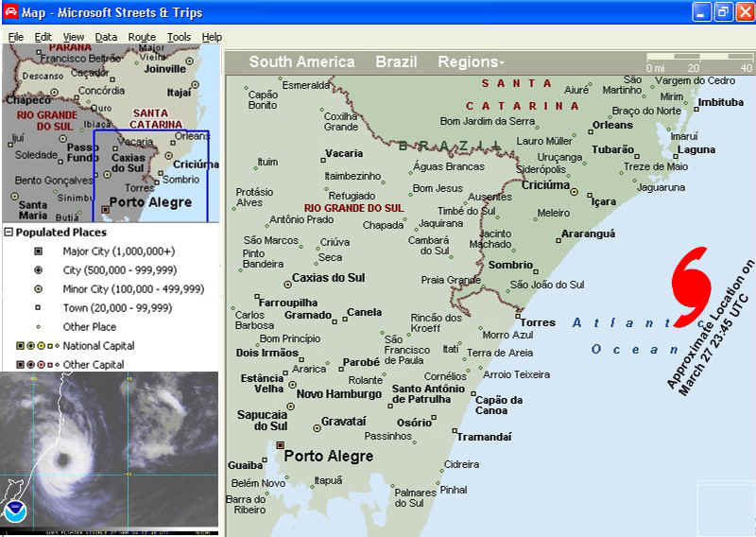Viewport: 756px width, 537px height.
Task: Click Joinville in the overview map
Action: pyautogui.click(x=164, y=69)
